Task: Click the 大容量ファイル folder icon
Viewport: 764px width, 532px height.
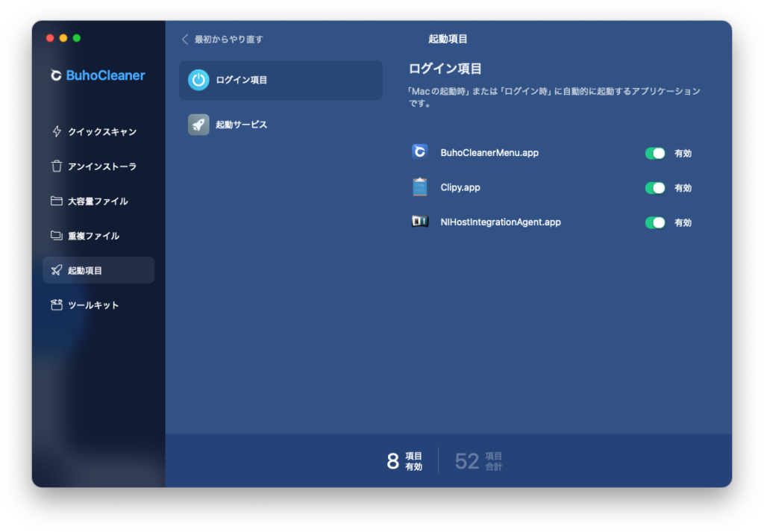Action: click(x=57, y=201)
